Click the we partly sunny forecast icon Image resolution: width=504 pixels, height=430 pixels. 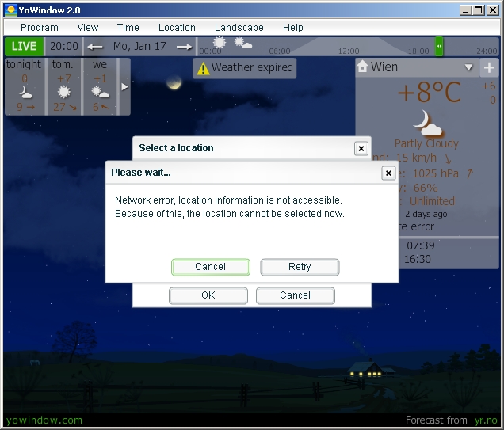click(100, 93)
